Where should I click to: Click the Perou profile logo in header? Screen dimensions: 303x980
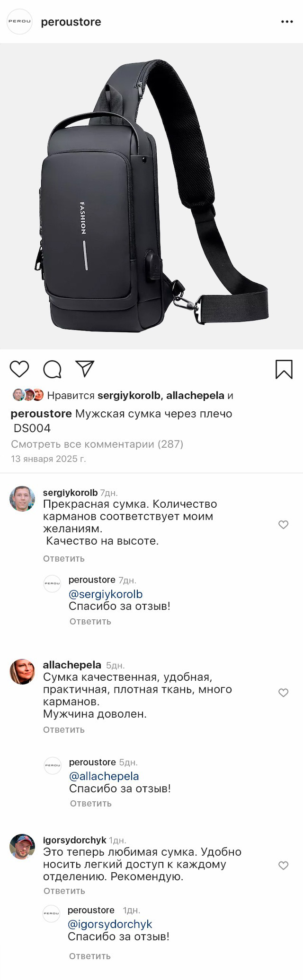(x=19, y=22)
